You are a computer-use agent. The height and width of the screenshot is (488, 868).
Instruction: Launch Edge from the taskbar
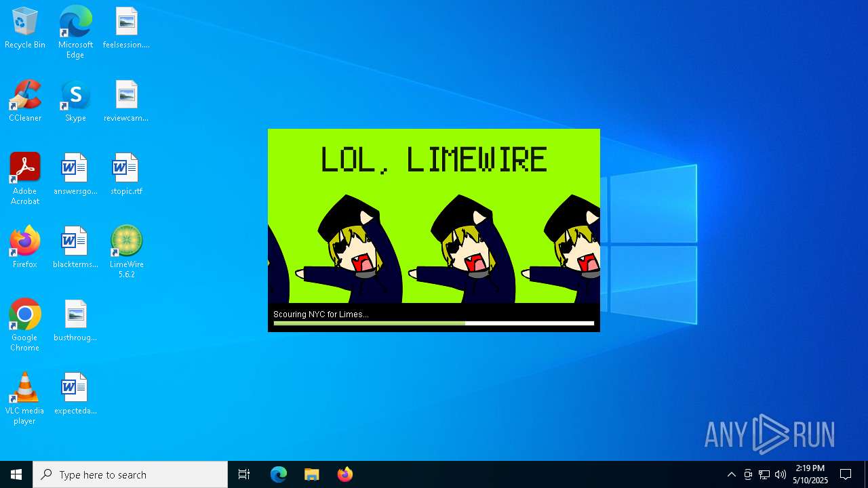tap(279, 474)
